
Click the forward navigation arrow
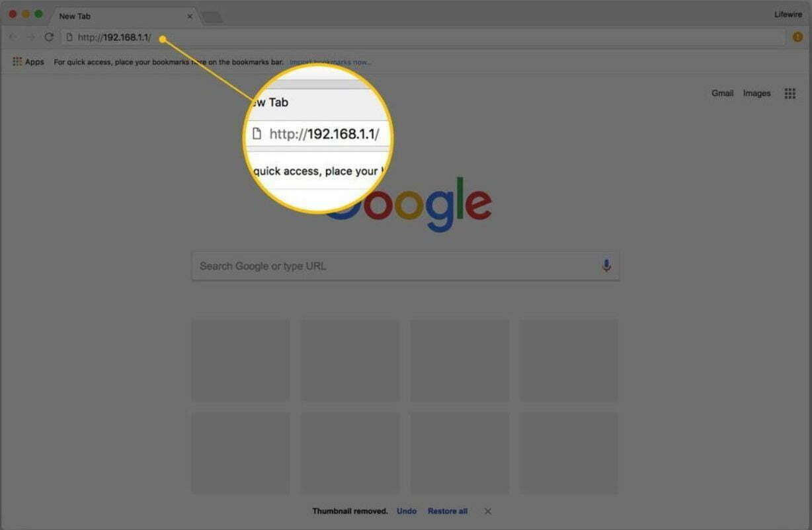[x=30, y=37]
